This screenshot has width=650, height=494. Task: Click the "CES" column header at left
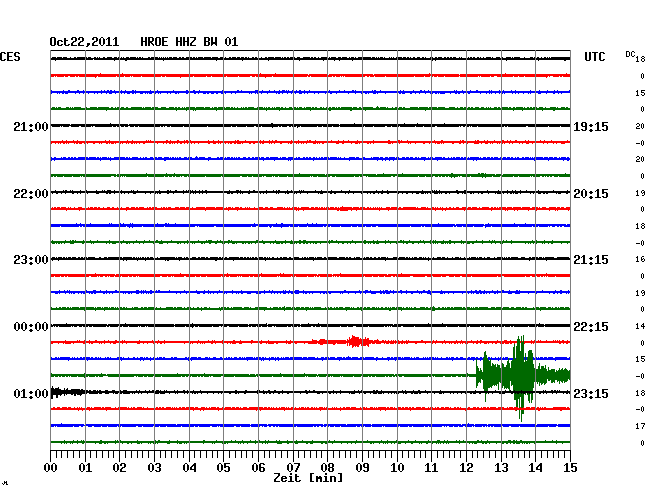point(10,57)
